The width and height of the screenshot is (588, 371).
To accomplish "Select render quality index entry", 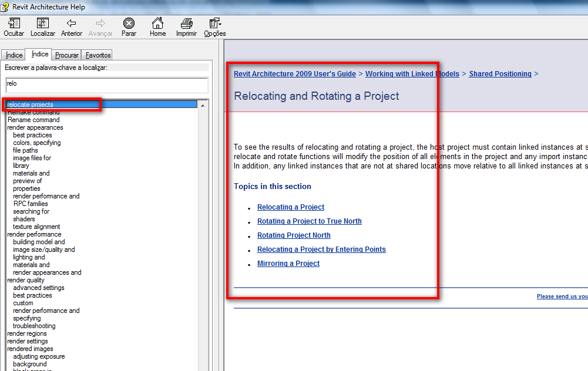I will pos(25,281).
